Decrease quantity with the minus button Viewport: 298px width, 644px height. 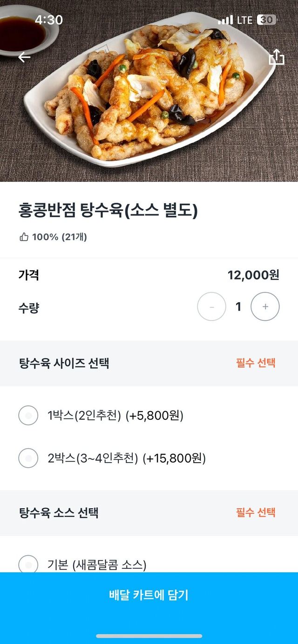[212, 307]
